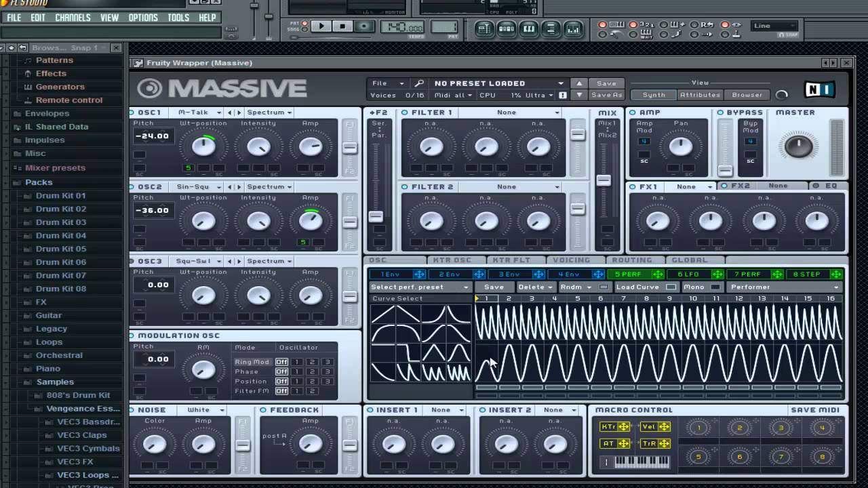Click the 8 STEP drag-assign crosshair icon
Screen dimensions: 868x488
point(836,274)
